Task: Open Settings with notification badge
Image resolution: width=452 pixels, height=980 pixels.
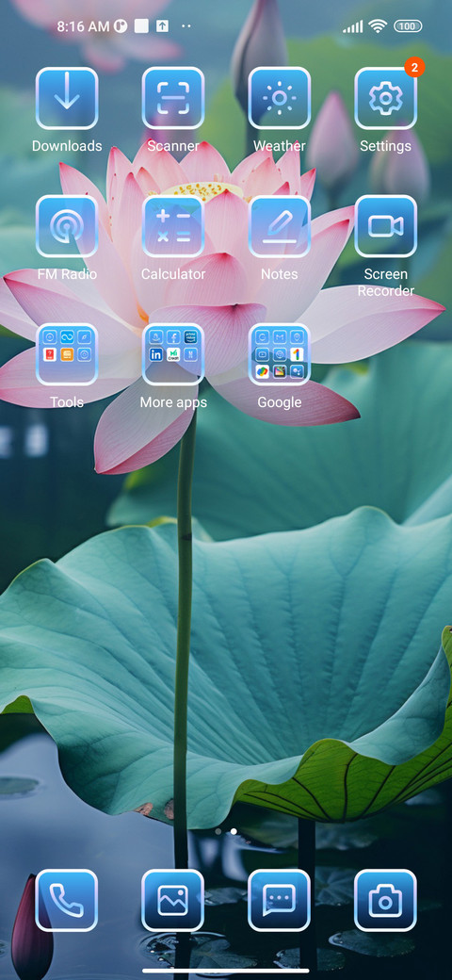Action: (385, 98)
